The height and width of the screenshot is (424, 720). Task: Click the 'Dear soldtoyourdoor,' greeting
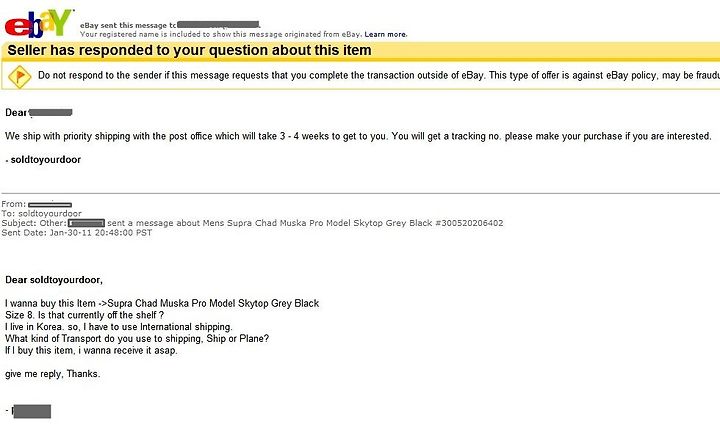(54, 280)
